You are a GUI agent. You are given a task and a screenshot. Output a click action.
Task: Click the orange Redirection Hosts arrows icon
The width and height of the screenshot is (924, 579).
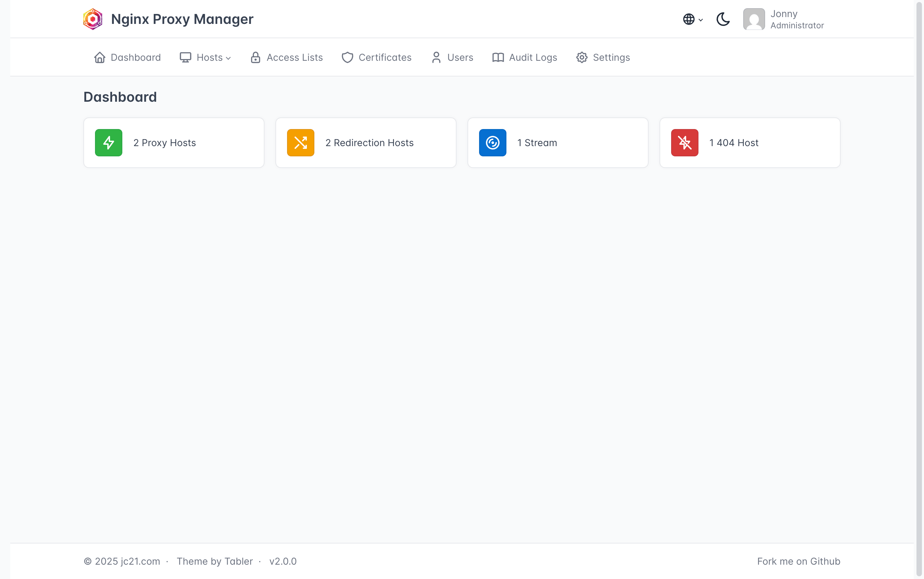coord(300,142)
